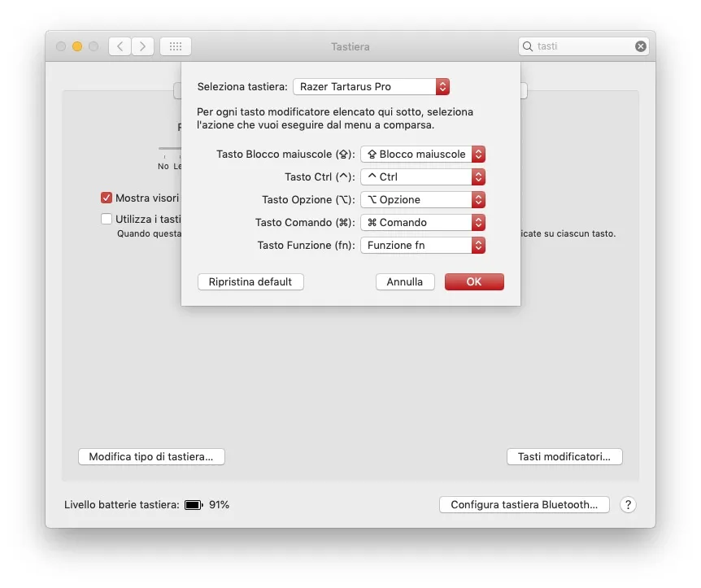
Task: Click the 'Tasto Funzione (fn):' label
Action: click(307, 246)
